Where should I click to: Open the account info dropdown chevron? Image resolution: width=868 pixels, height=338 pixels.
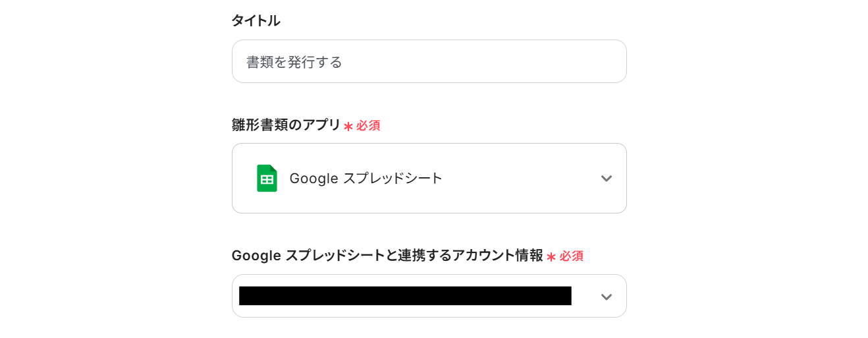607,297
